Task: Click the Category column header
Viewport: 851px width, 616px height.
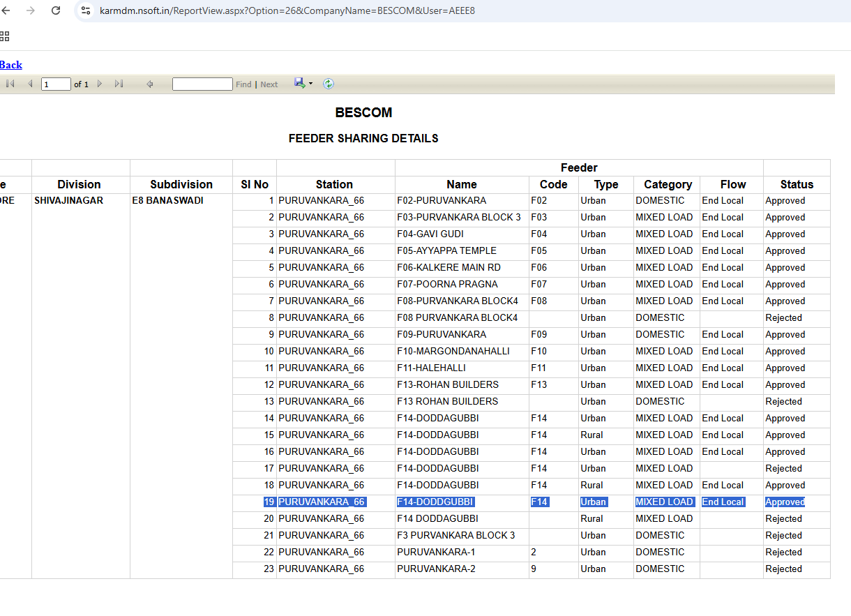Action: pos(668,184)
